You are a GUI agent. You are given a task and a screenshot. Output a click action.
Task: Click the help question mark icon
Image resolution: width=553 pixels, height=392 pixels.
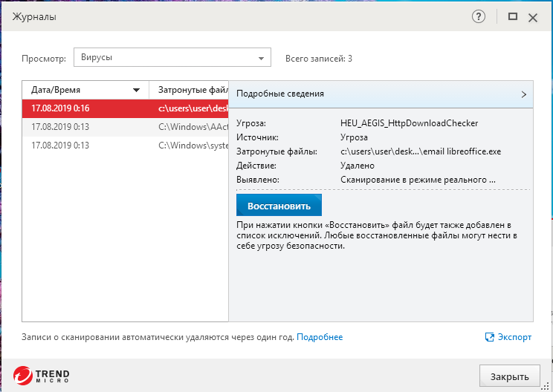[x=479, y=17]
